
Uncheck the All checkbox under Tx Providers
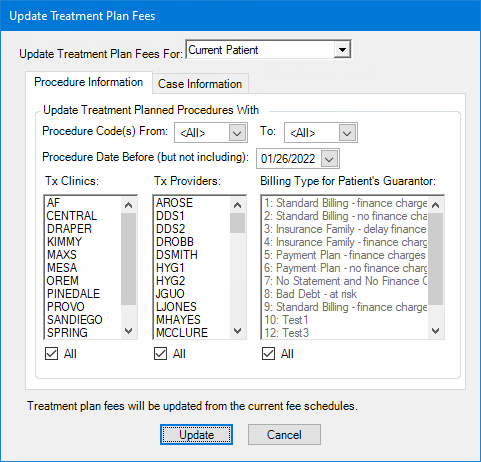(x=160, y=354)
